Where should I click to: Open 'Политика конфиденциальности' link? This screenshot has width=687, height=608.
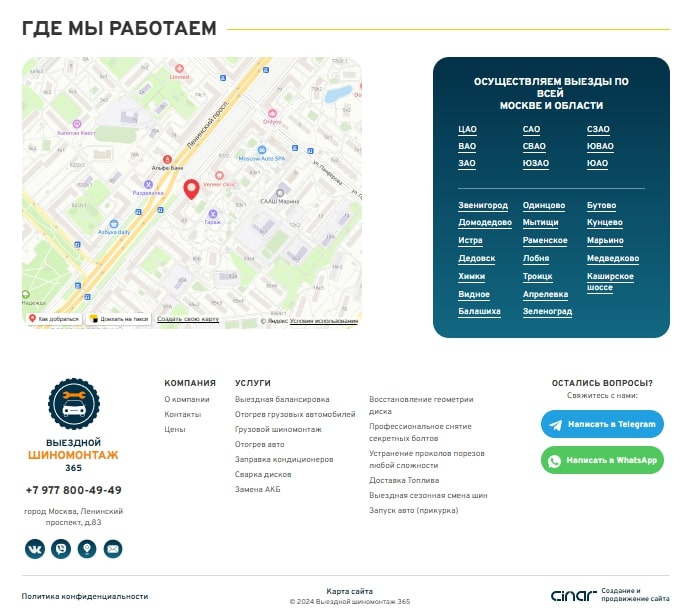point(85,596)
